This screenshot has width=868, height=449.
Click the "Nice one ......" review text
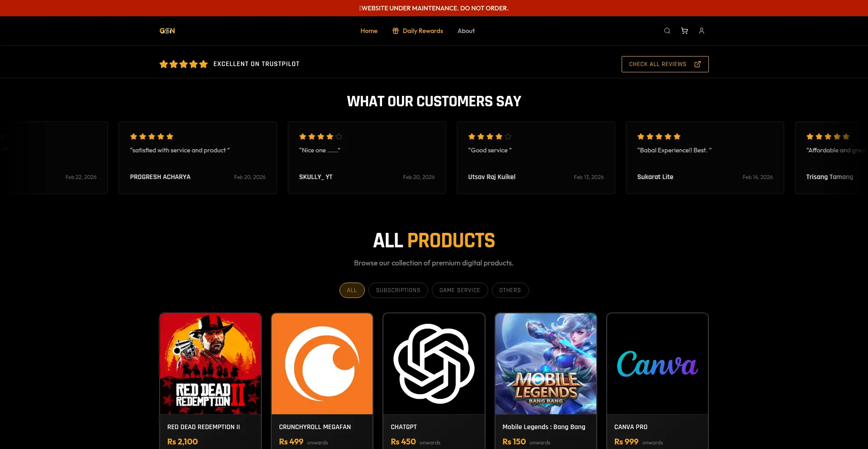[x=320, y=150]
